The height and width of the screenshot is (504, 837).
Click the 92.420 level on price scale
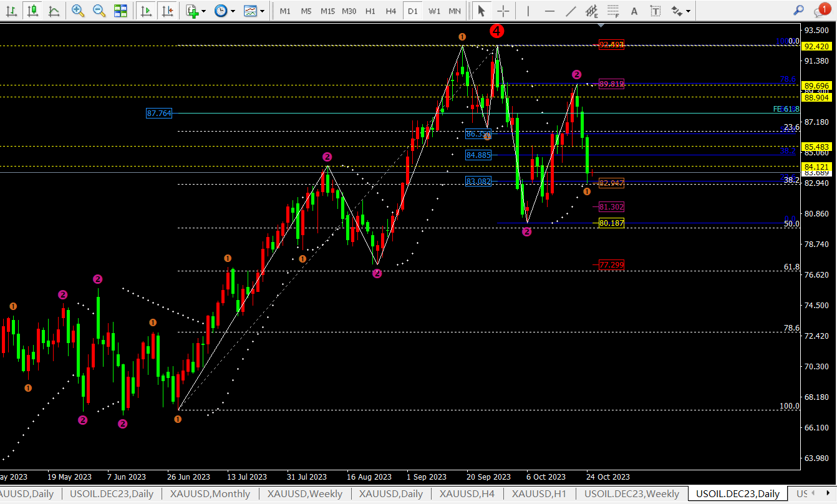(816, 47)
